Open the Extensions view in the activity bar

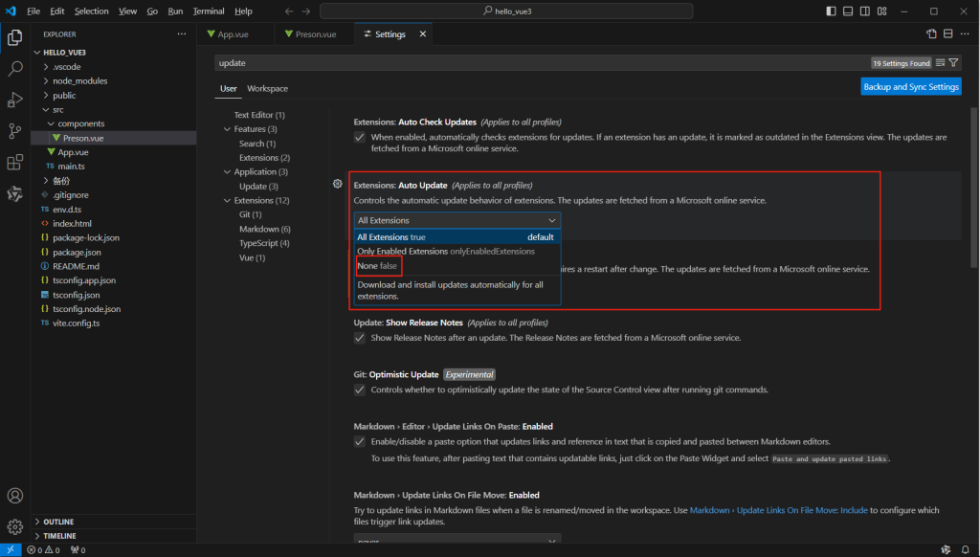15,163
